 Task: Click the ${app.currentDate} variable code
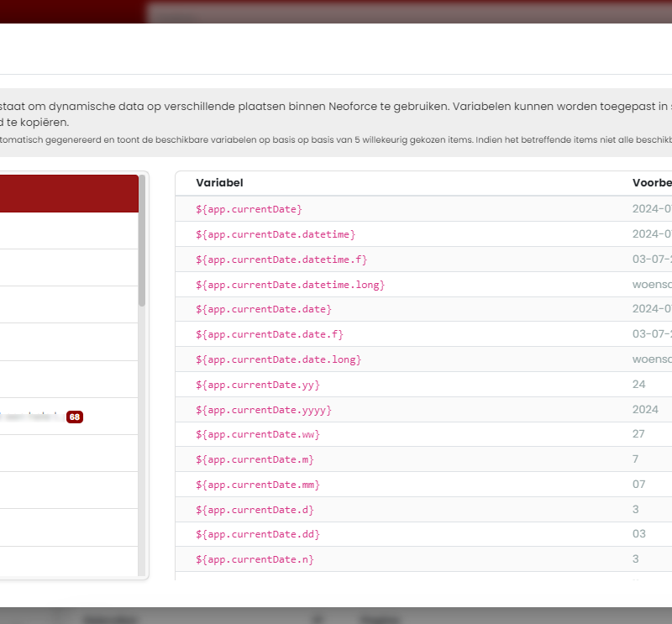[x=249, y=209]
